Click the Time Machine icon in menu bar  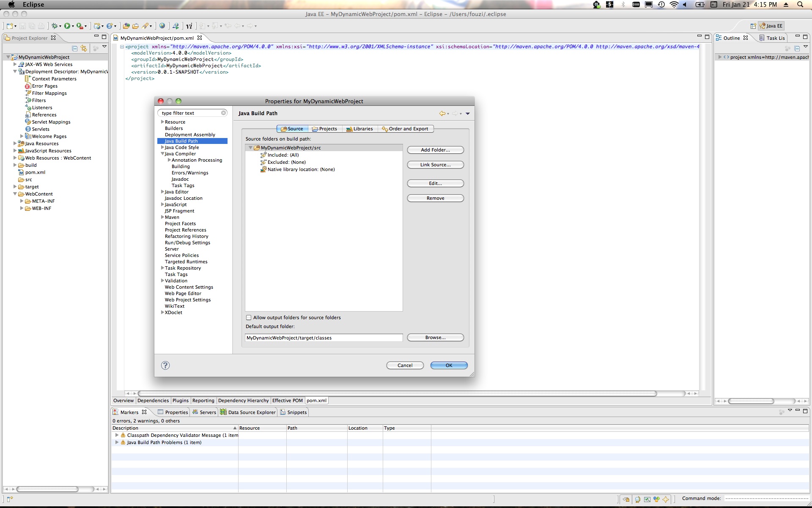661,5
